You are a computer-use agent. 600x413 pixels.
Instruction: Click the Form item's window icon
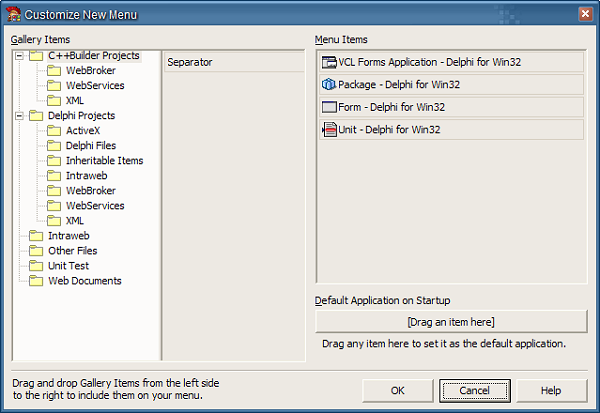pos(329,107)
